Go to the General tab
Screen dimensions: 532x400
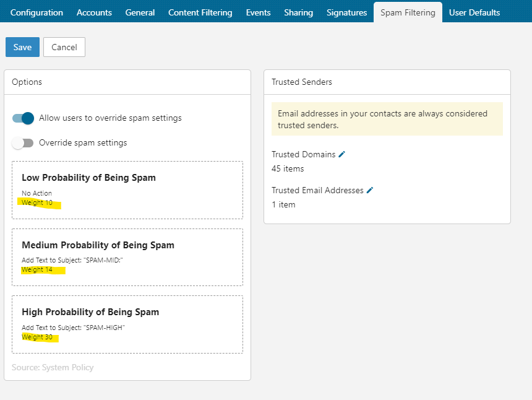(x=140, y=12)
